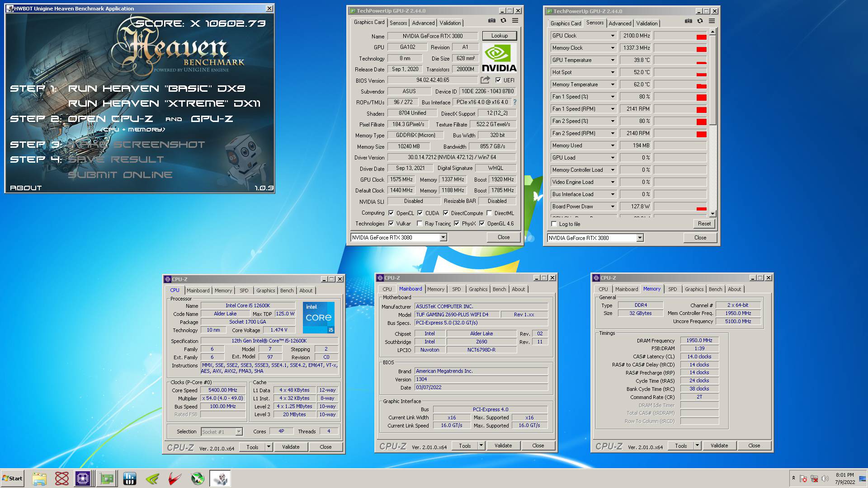Open the Board Power Draw sensor dropdown

(613, 206)
